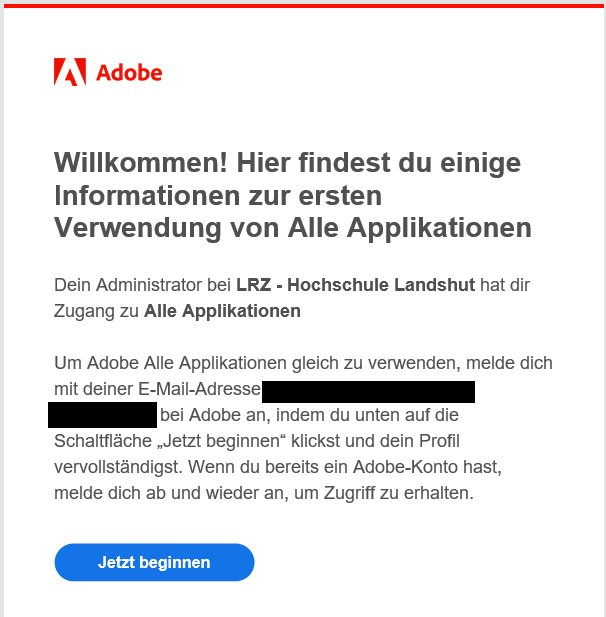Click bold Alle Applikationen after Zugang zu
The width and height of the screenshot is (606, 617).
222,311
